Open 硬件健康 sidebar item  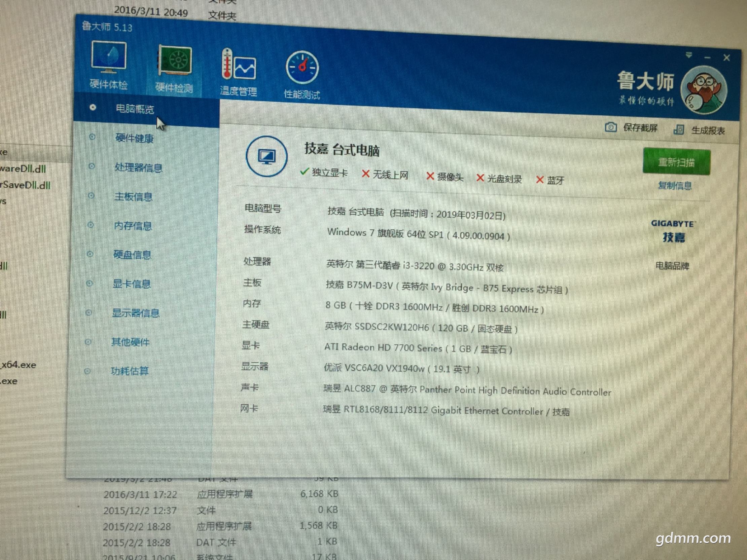[x=134, y=138]
